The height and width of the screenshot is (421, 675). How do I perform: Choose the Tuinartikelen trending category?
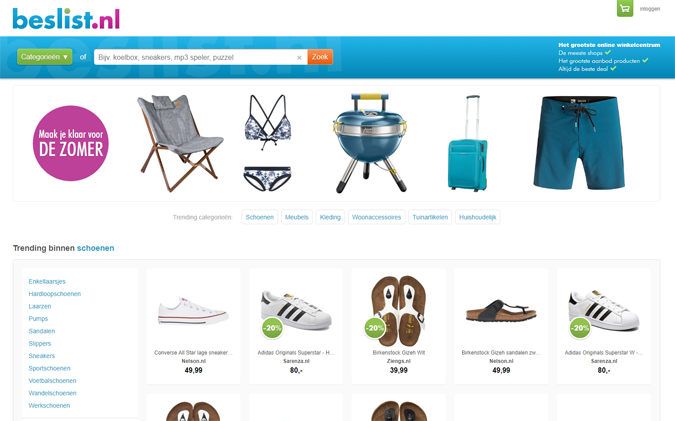point(430,217)
